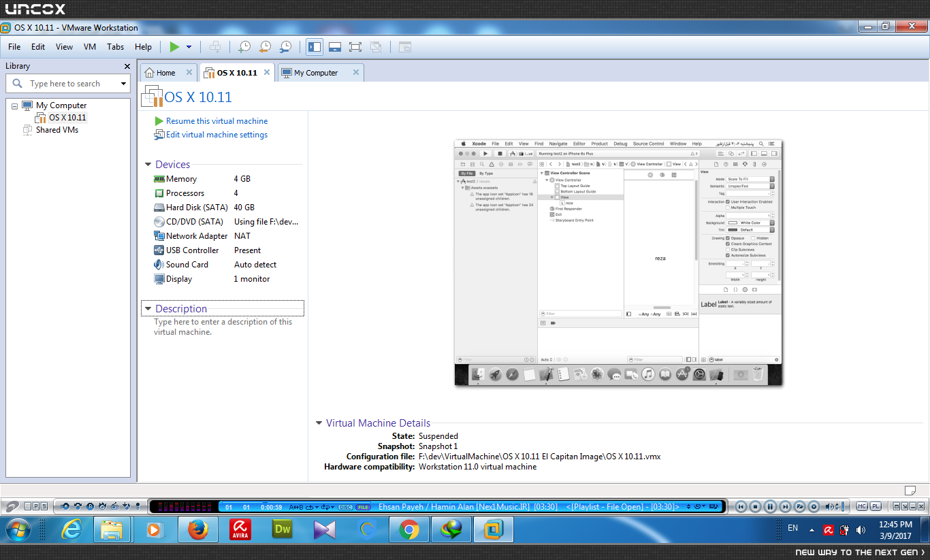Show hidden system tray icons

(x=812, y=530)
